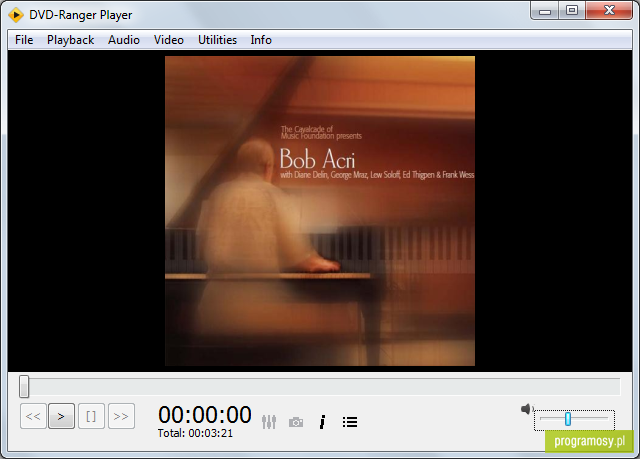Close the DVD-Ranger Player window
The height and width of the screenshot is (459, 640).
click(609, 11)
